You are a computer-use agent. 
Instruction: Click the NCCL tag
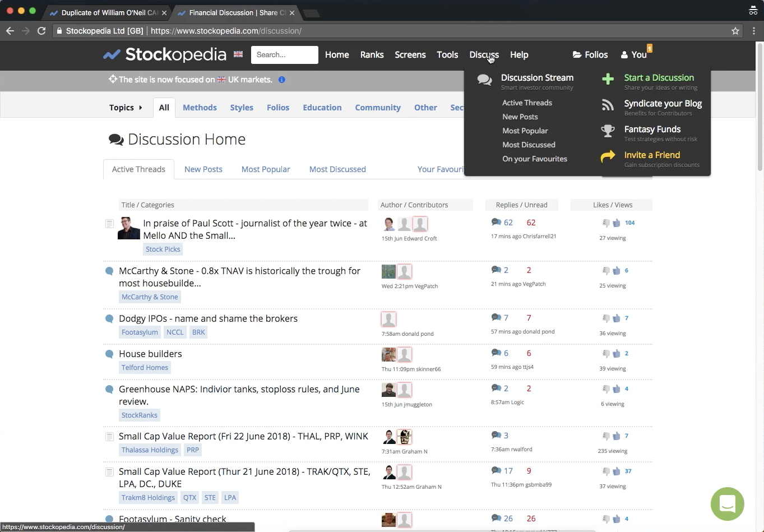[175, 332]
